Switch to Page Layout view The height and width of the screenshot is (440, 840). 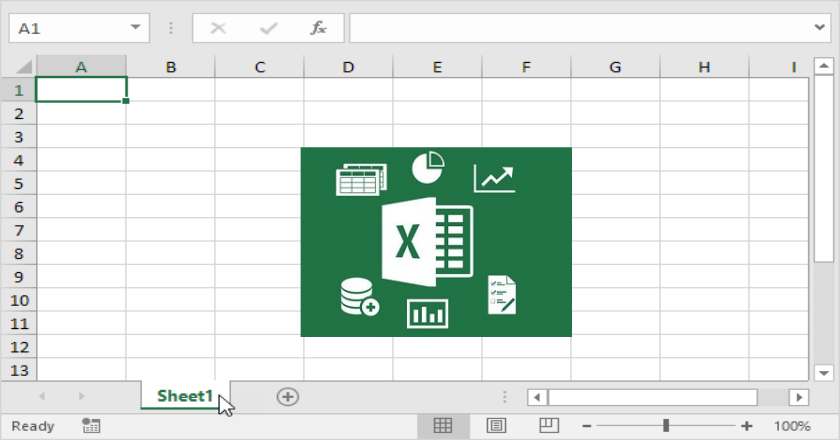(x=496, y=426)
